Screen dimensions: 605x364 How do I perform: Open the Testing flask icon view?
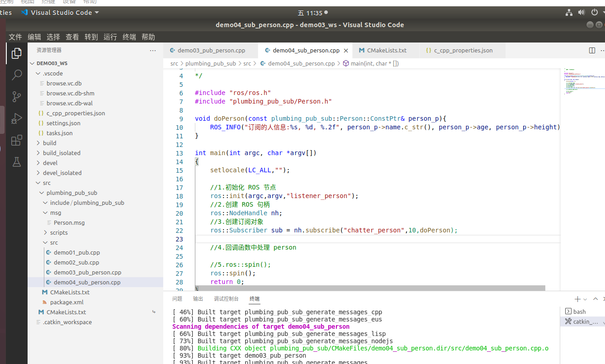[17, 162]
